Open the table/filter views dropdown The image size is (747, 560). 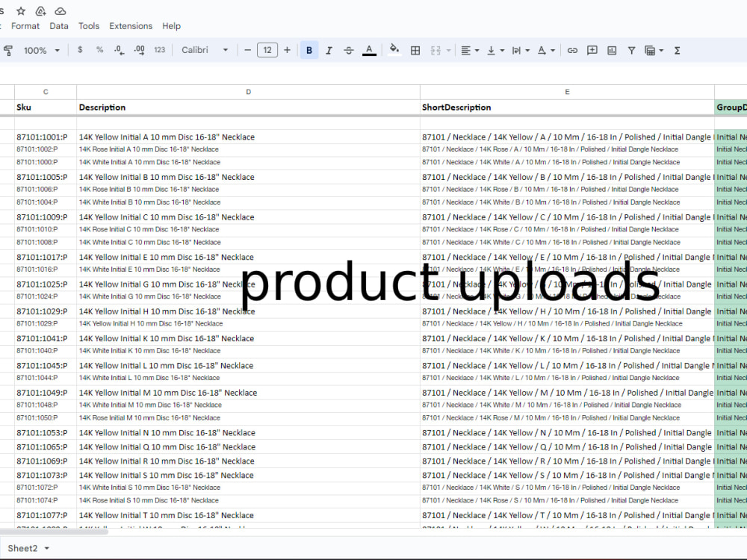(x=654, y=51)
